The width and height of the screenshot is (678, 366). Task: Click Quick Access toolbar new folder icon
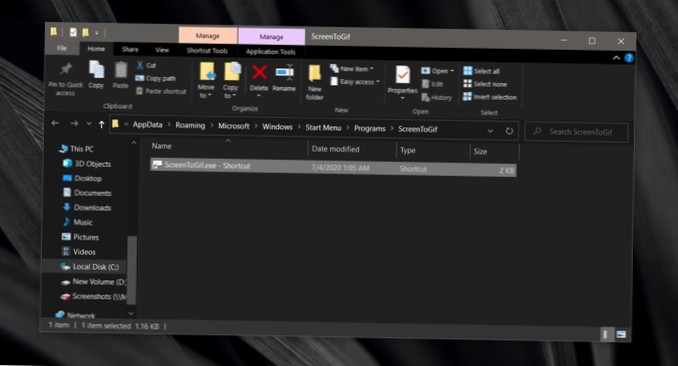[x=86, y=32]
